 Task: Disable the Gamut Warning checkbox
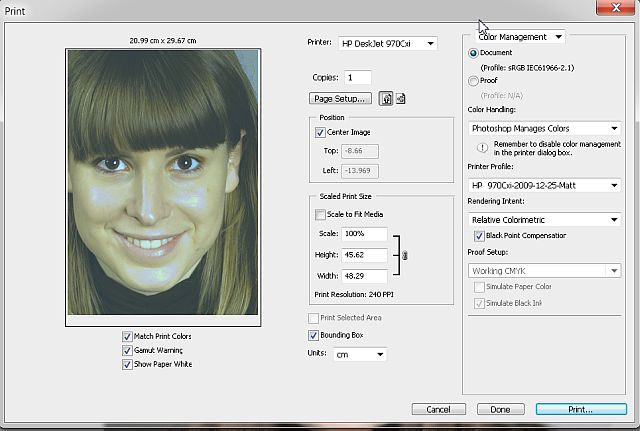click(127, 350)
